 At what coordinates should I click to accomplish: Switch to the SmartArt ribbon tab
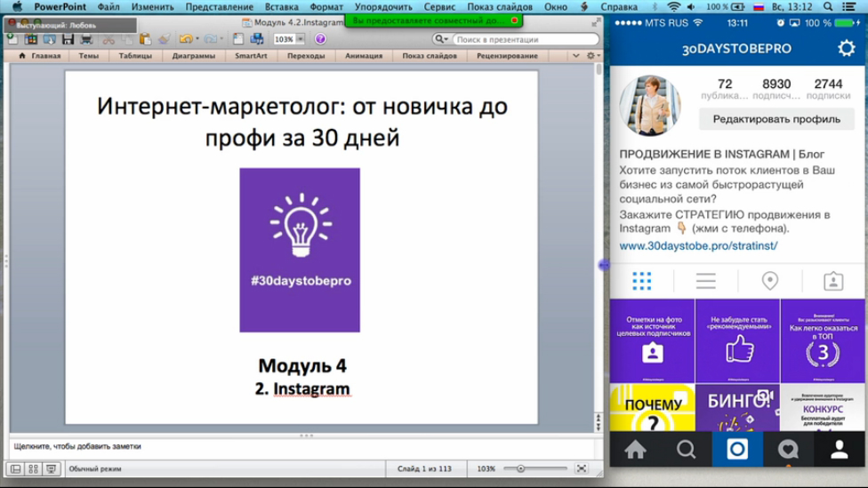point(251,56)
